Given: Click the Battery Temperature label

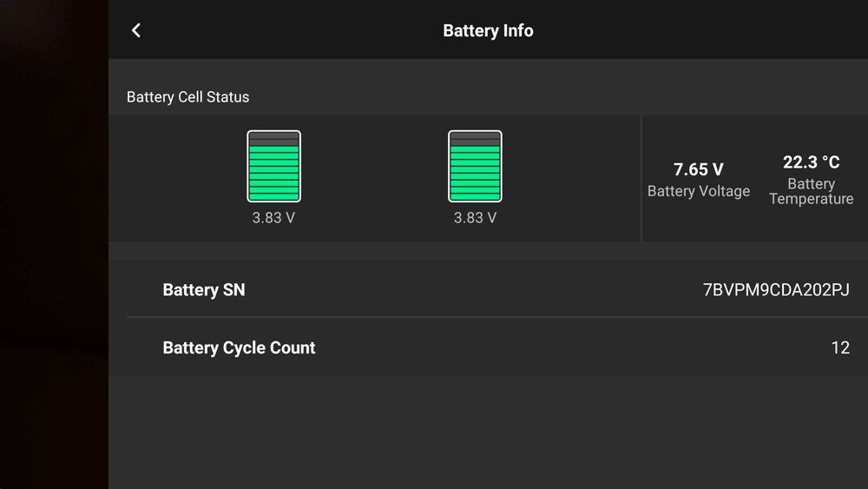Looking at the screenshot, I should (812, 192).
